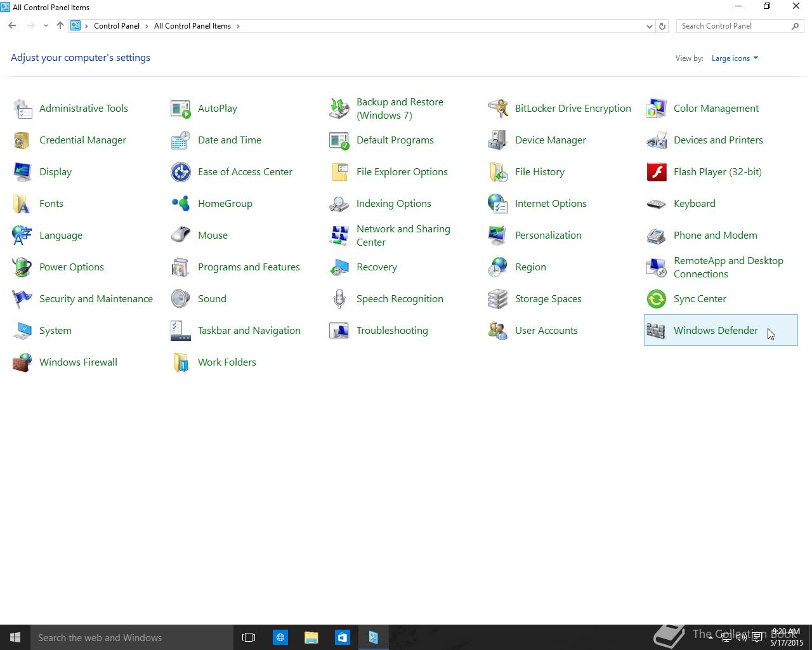Expand root chevron before Control Panel breadcrumb
Viewport: 812px width, 650px height.
pyautogui.click(x=86, y=26)
